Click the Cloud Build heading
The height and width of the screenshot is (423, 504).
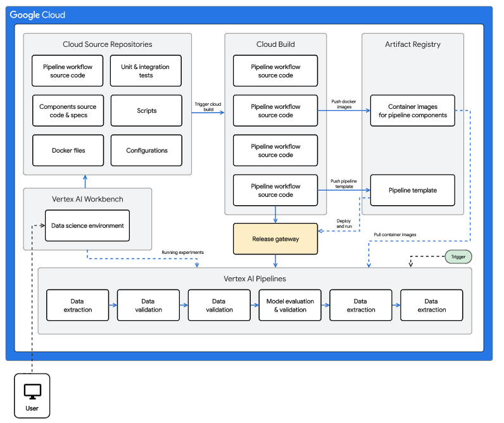275,44
